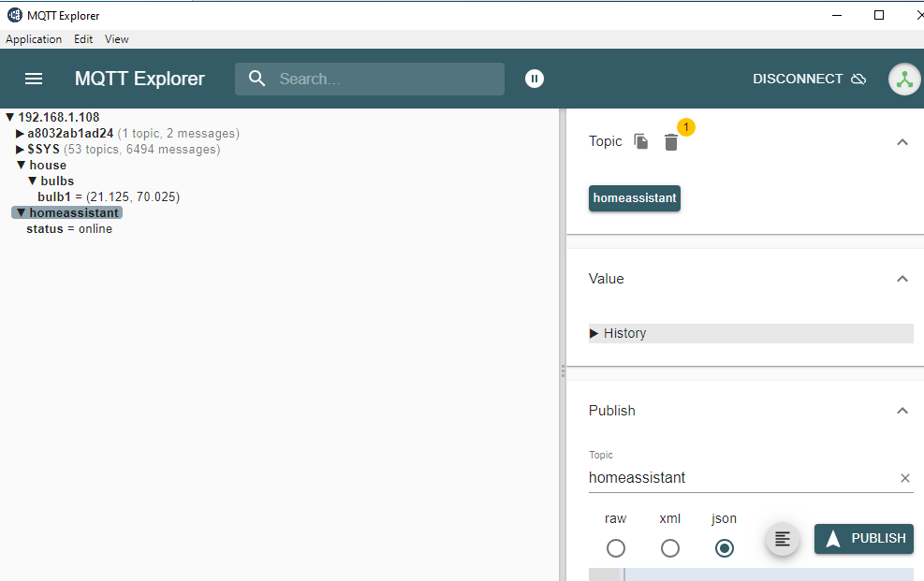
Task: Select the bulb1 topic row
Action: coord(109,196)
